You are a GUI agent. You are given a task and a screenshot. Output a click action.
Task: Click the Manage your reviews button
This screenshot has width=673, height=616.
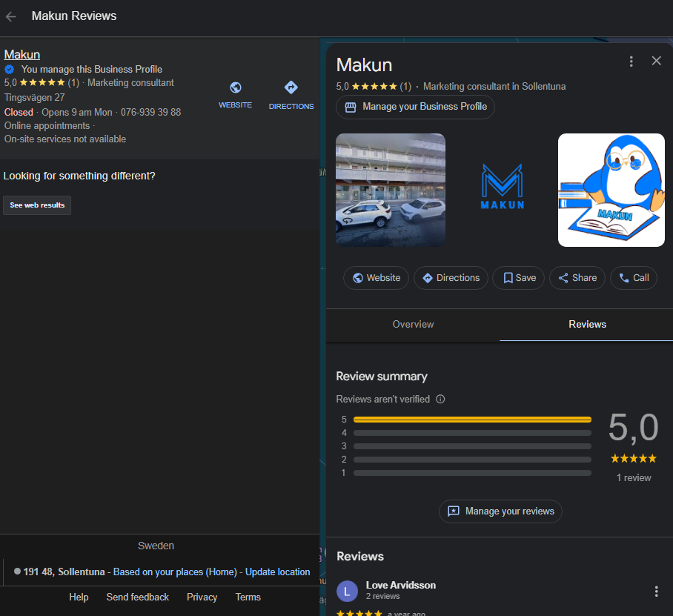pos(500,511)
